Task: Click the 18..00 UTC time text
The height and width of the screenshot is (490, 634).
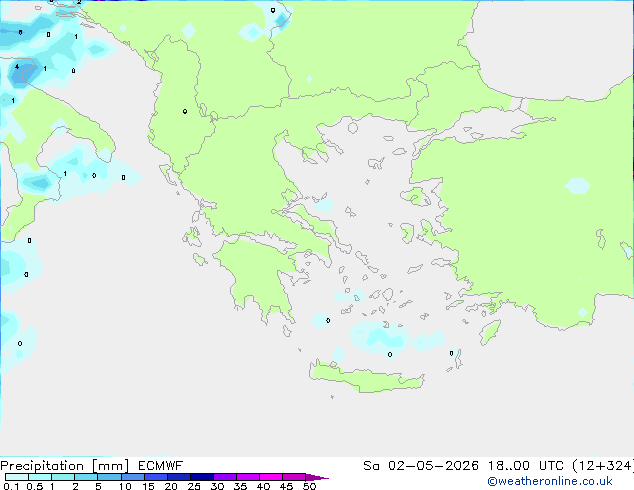Action: (526, 466)
